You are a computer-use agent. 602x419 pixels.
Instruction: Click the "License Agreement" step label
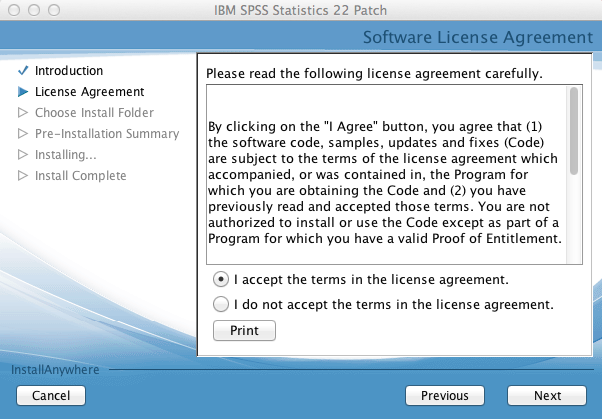tap(89, 92)
